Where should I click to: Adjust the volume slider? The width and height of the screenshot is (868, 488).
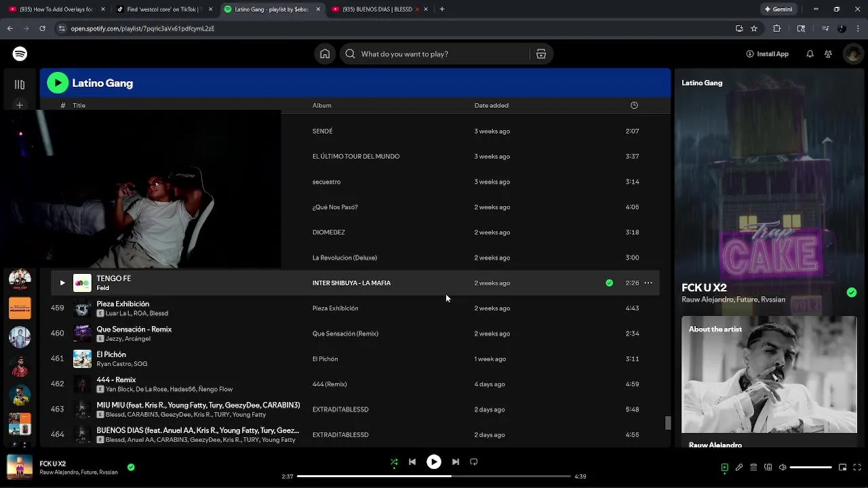point(811,467)
